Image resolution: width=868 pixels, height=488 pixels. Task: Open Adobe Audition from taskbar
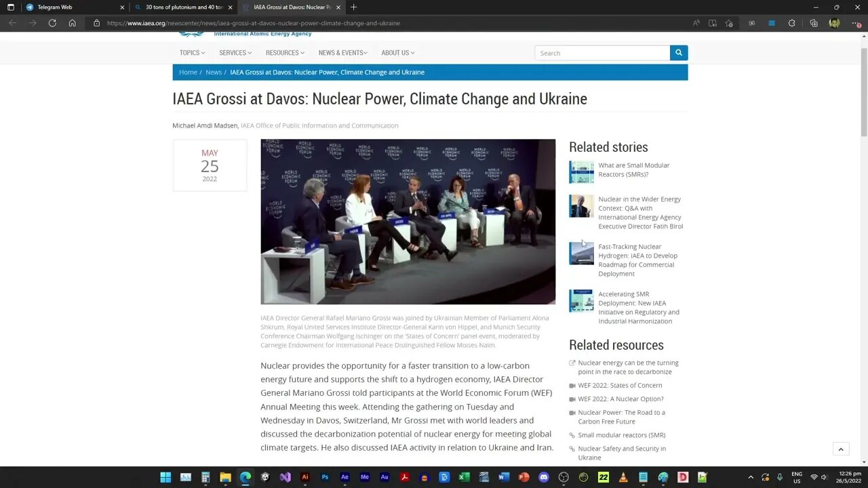tap(384, 477)
